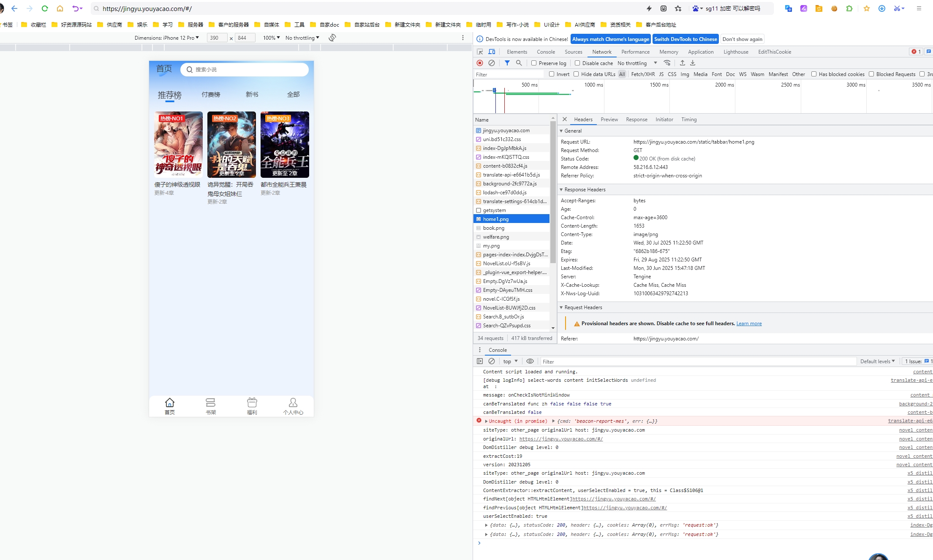Open the browser hamburger menu

919,8
